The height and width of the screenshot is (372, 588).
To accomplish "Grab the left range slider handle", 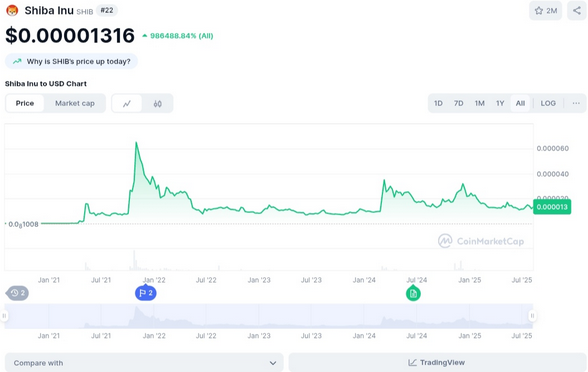I will click(4, 316).
